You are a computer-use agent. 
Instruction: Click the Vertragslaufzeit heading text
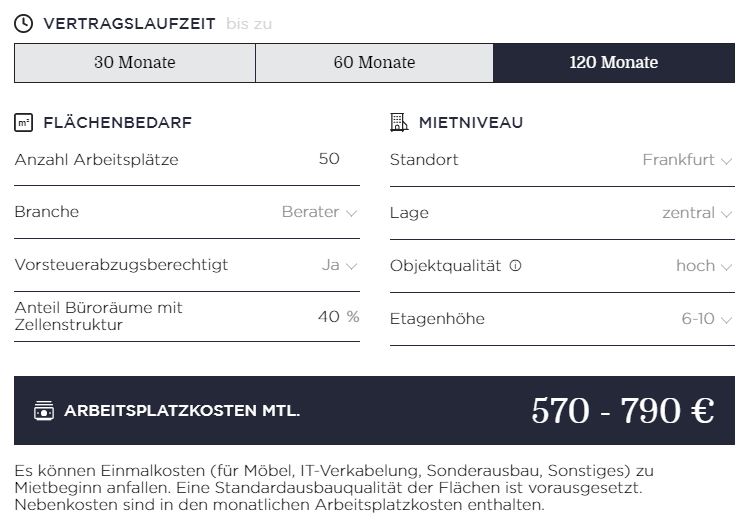129,24
